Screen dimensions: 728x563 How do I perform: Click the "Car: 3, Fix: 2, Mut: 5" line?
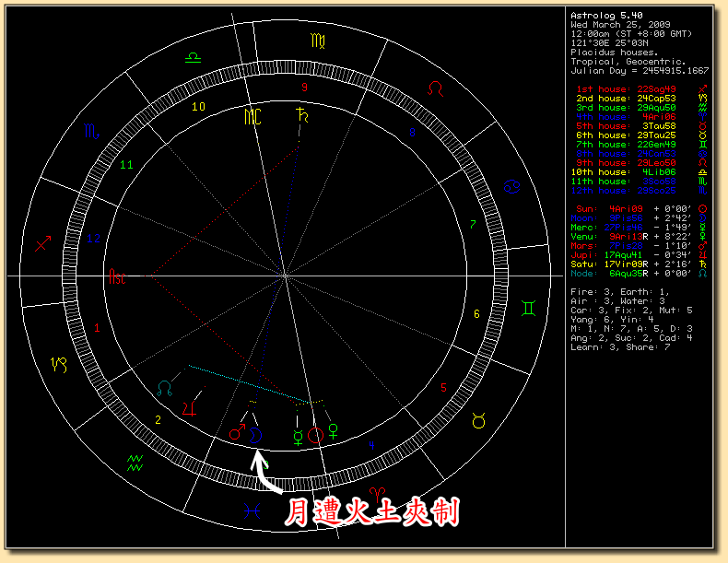point(631,310)
